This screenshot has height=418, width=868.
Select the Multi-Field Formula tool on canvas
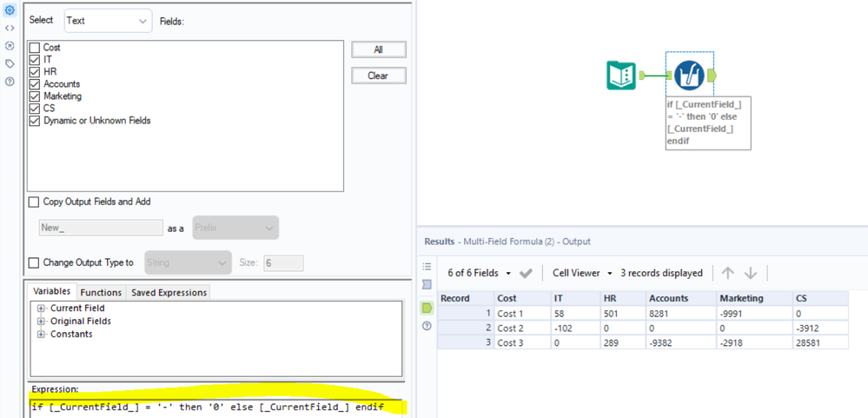[x=689, y=76]
